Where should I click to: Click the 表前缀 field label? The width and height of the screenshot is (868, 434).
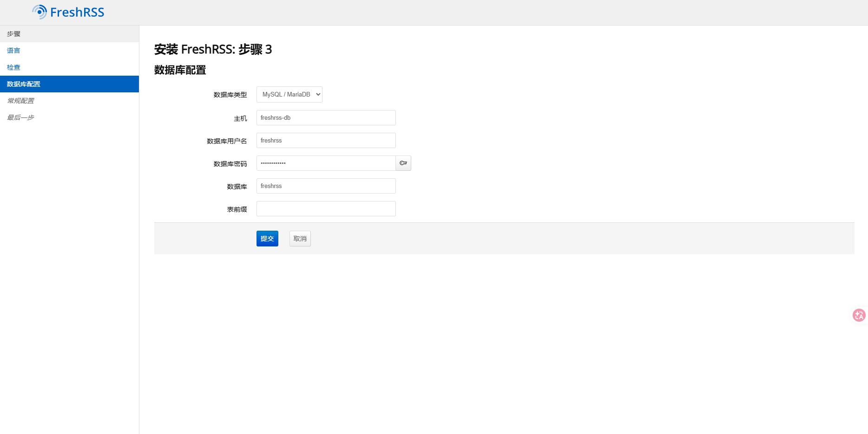pos(237,209)
